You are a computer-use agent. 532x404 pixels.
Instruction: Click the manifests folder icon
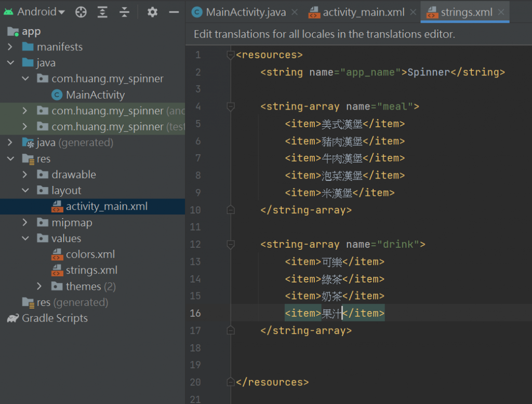[x=28, y=46]
